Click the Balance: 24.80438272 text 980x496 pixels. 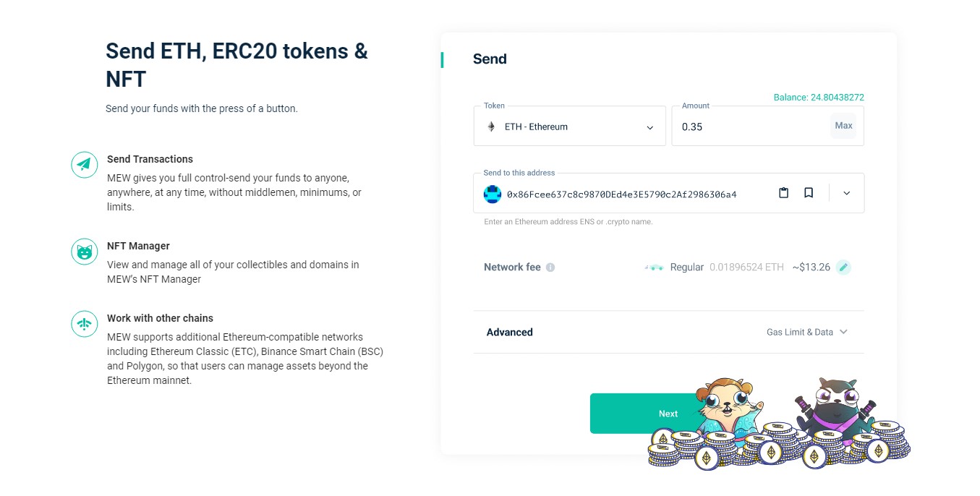pyautogui.click(x=819, y=98)
